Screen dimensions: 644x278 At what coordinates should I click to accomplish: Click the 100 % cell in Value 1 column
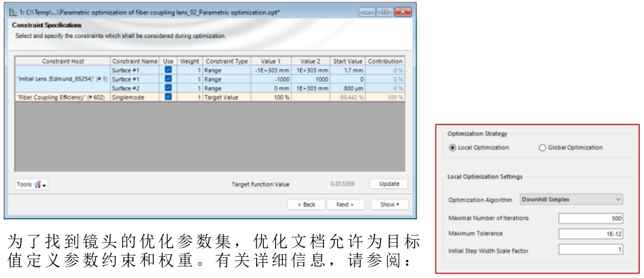coord(271,97)
